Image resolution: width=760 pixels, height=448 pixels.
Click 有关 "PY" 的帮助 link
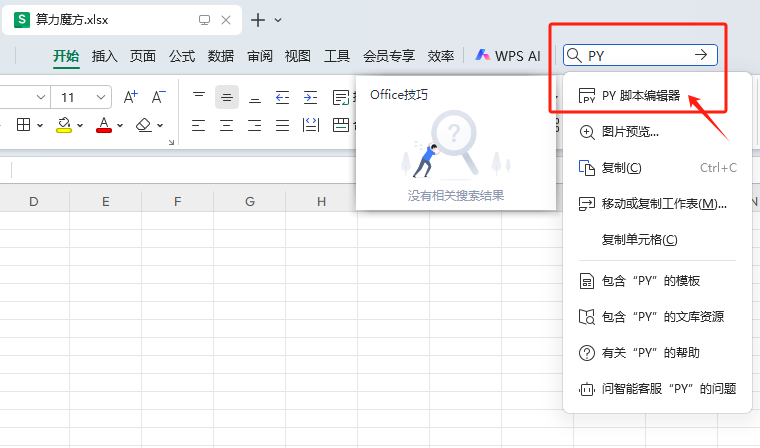[650, 352]
